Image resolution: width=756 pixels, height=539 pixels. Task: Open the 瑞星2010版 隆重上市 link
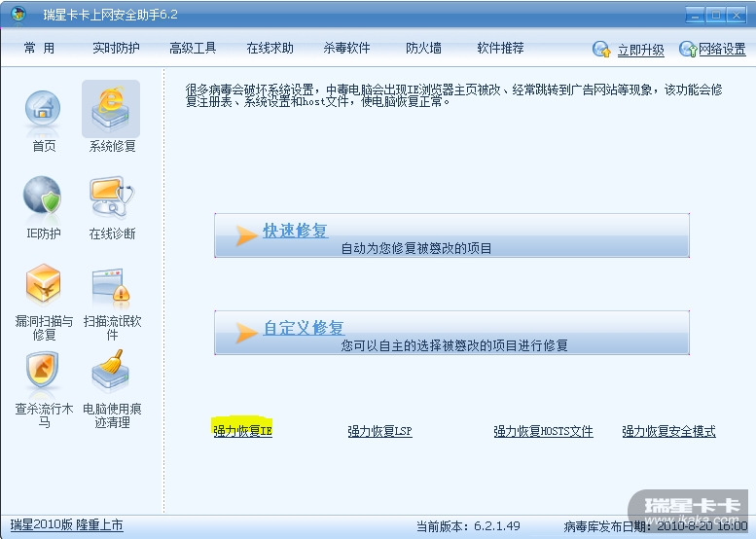pos(66,524)
